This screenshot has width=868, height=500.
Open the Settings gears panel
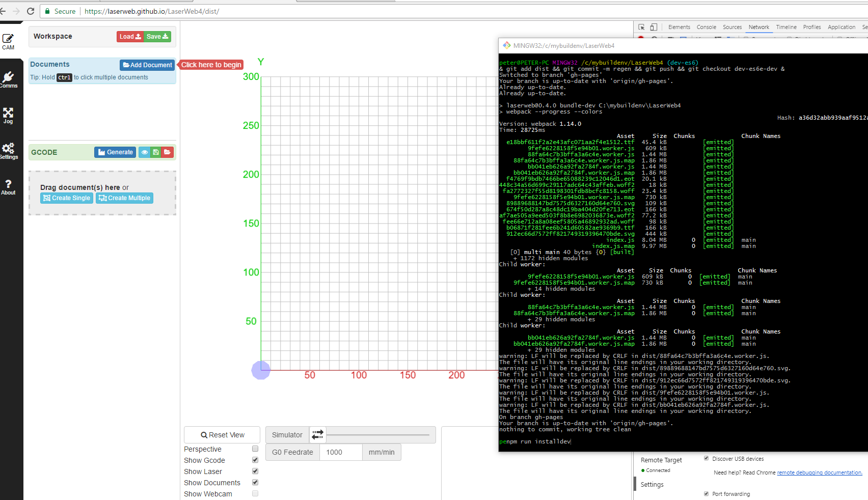pyautogui.click(x=8, y=151)
